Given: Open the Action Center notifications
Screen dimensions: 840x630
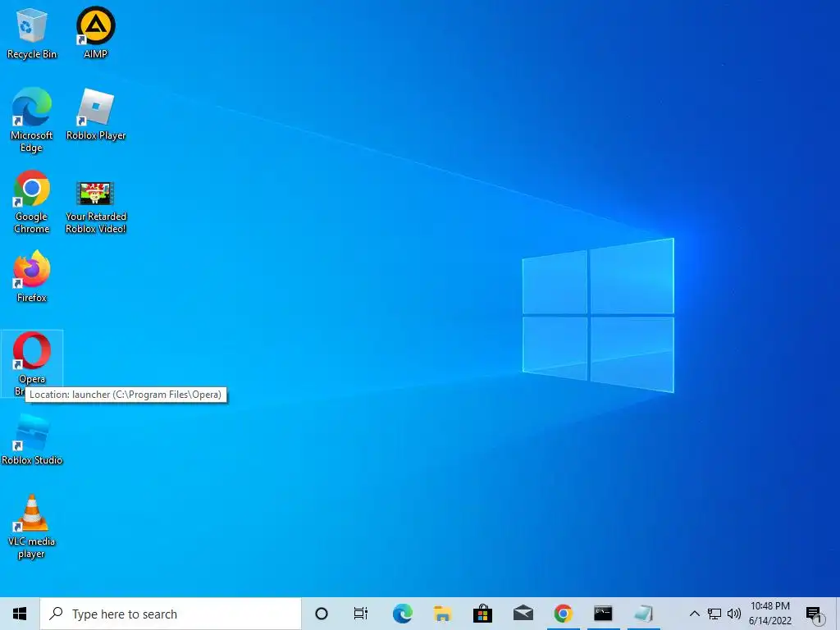Looking at the screenshot, I should [x=815, y=614].
